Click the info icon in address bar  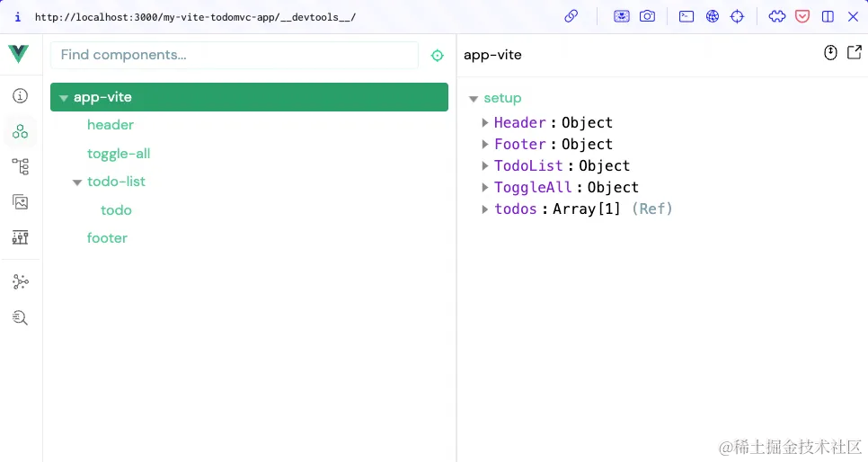pos(18,17)
